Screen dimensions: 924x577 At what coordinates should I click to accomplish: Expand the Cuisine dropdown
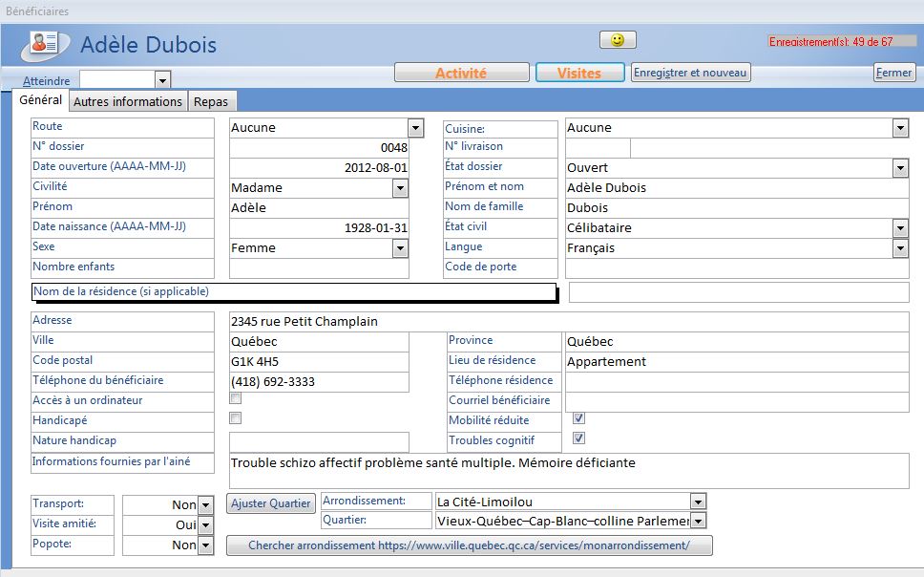(900, 127)
